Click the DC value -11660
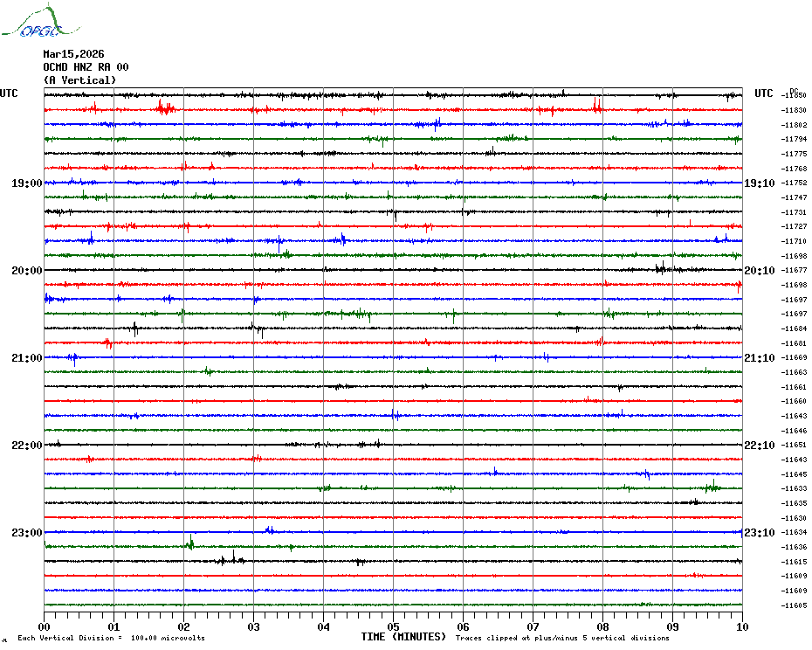The width and height of the screenshot is (812, 650). pos(794,401)
